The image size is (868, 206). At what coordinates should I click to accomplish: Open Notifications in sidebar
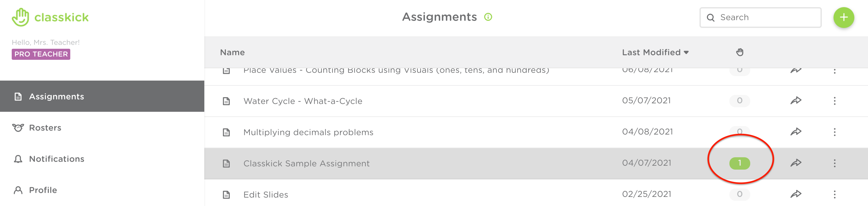click(x=56, y=159)
